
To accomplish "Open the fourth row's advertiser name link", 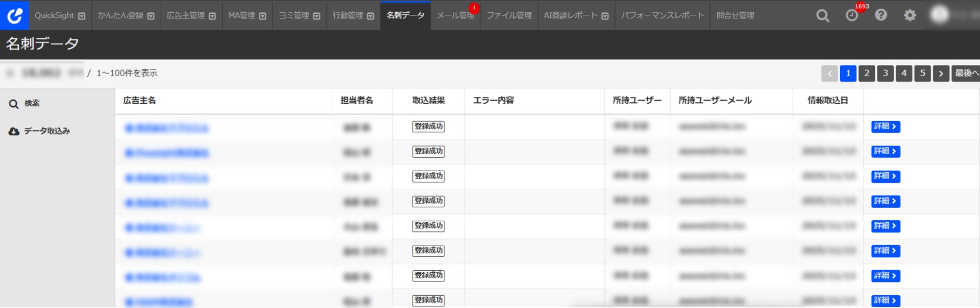I will coord(167,203).
